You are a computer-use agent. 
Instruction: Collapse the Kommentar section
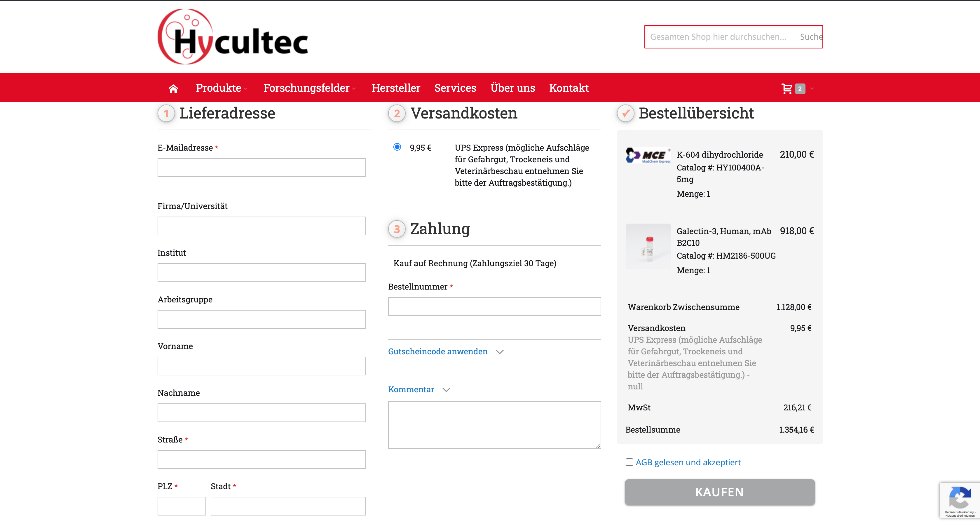coord(419,389)
